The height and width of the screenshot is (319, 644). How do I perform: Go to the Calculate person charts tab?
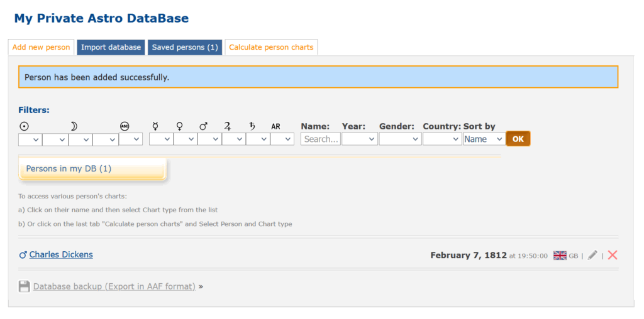[x=271, y=47]
